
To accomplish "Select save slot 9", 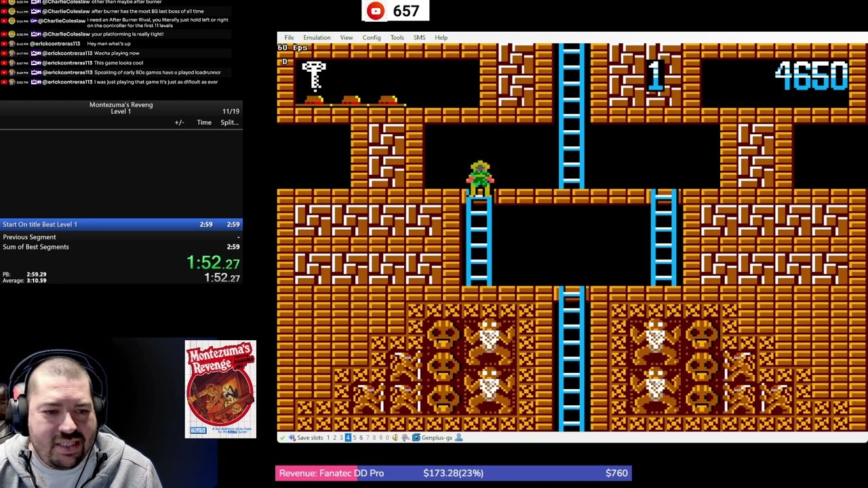I will (x=380, y=438).
